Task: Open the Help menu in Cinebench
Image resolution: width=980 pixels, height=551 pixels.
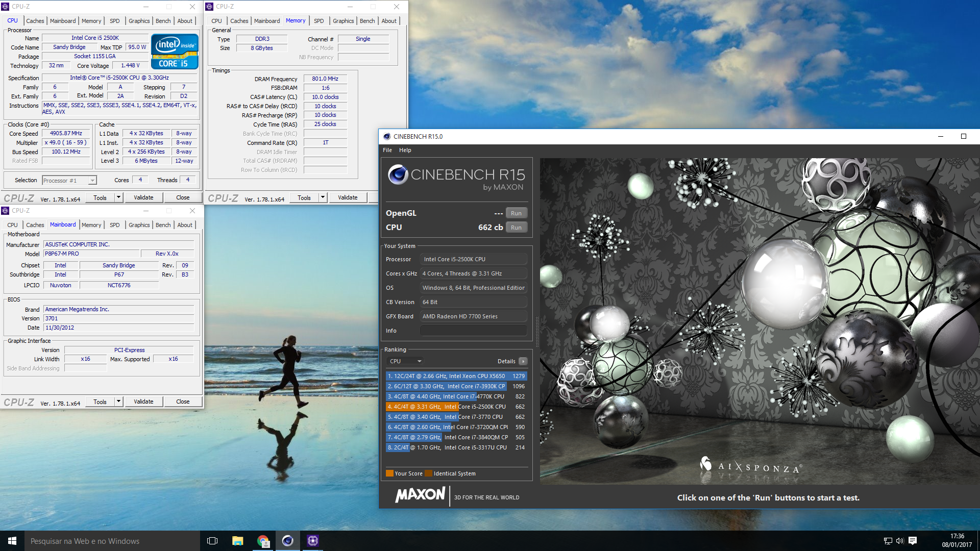Action: click(x=405, y=150)
